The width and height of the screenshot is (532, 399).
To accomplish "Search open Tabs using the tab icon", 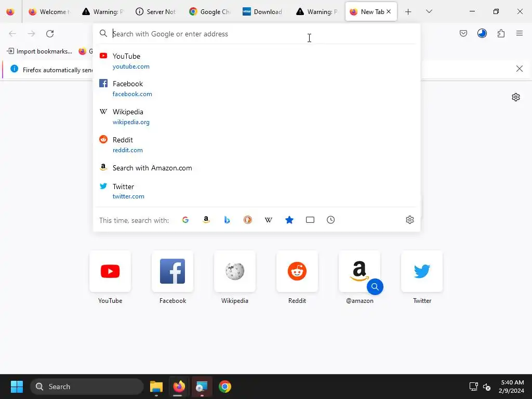I will pos(310,220).
